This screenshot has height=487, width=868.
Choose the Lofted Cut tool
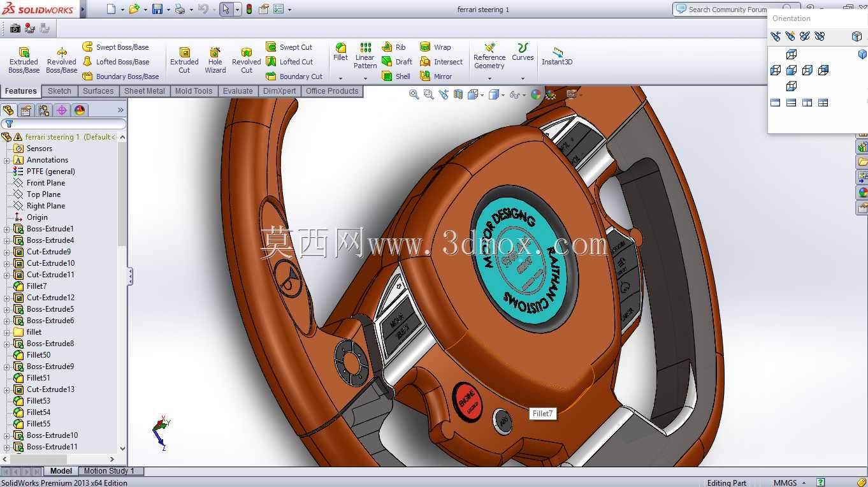pyautogui.click(x=289, y=62)
